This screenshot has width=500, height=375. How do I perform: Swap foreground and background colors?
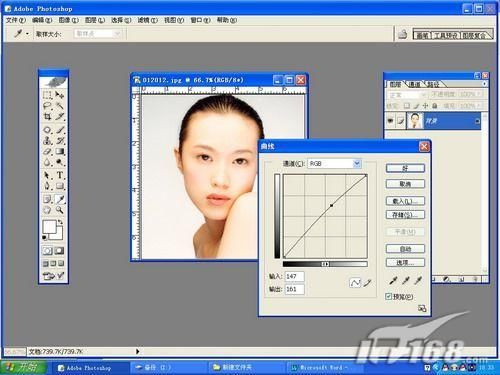61,222
